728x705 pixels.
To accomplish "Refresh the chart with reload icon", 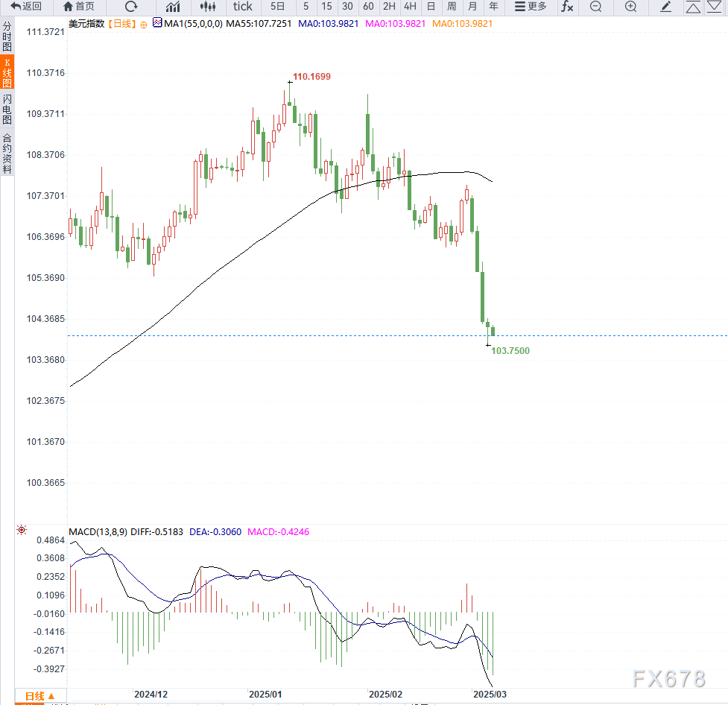I will coord(131,7).
